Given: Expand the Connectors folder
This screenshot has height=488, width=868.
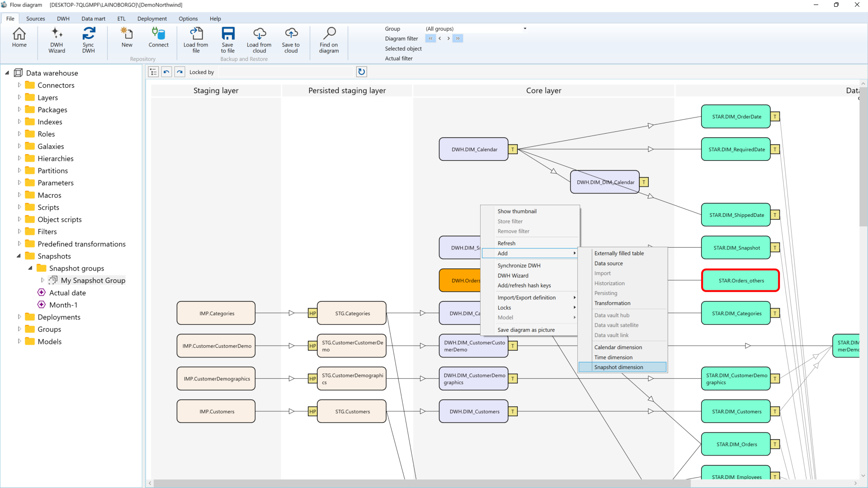Looking at the screenshot, I should 19,85.
